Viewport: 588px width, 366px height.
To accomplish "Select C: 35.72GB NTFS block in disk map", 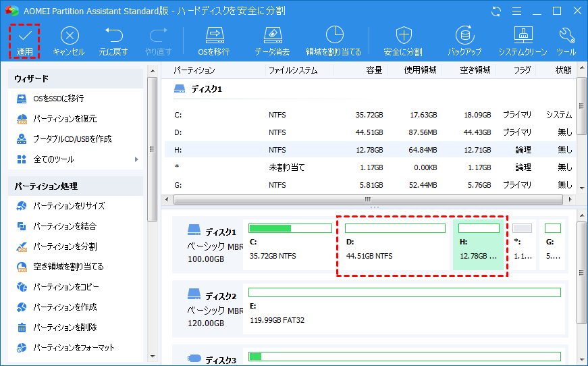I will (290, 245).
